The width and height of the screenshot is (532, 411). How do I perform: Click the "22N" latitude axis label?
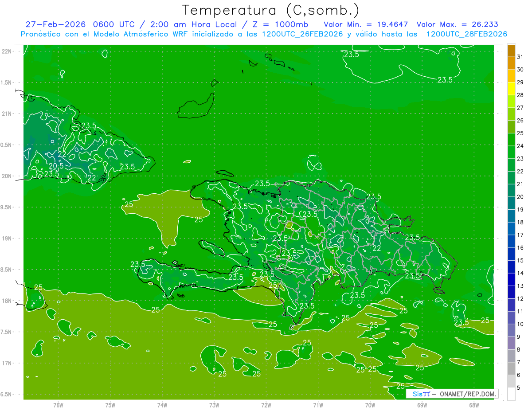[x=7, y=51]
